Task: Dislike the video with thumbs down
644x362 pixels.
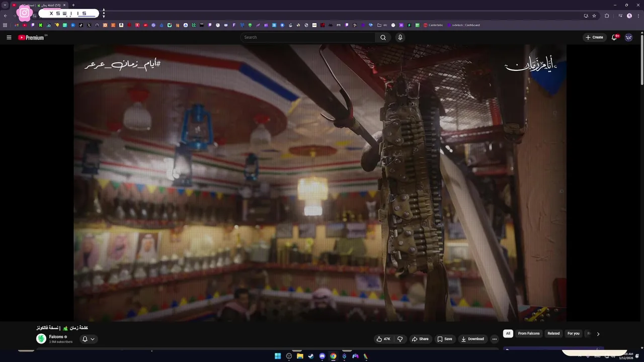Action: [400, 339]
